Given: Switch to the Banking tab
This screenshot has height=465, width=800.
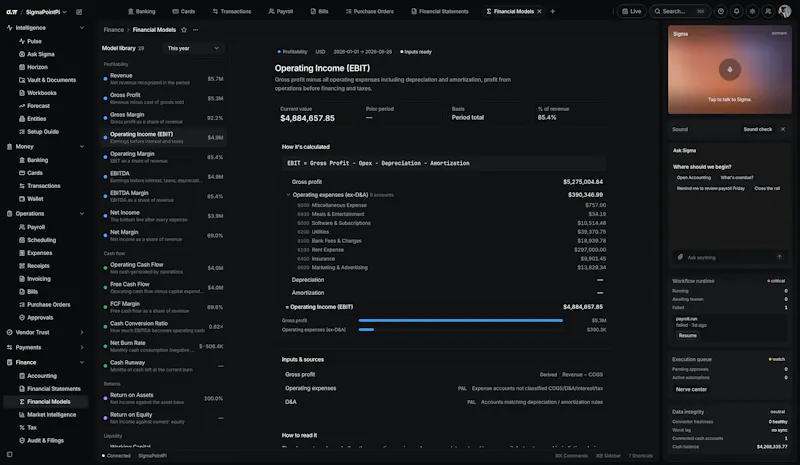Looking at the screenshot, I should [141, 11].
